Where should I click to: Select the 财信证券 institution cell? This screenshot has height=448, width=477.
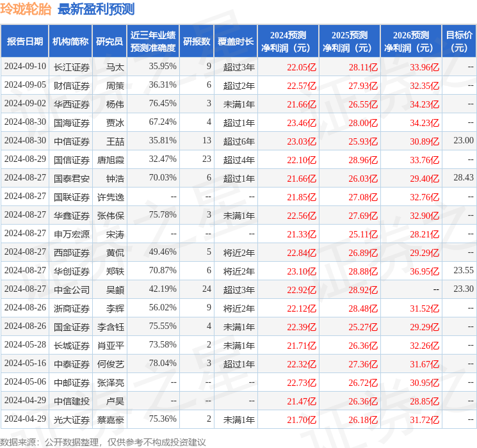click(x=72, y=86)
